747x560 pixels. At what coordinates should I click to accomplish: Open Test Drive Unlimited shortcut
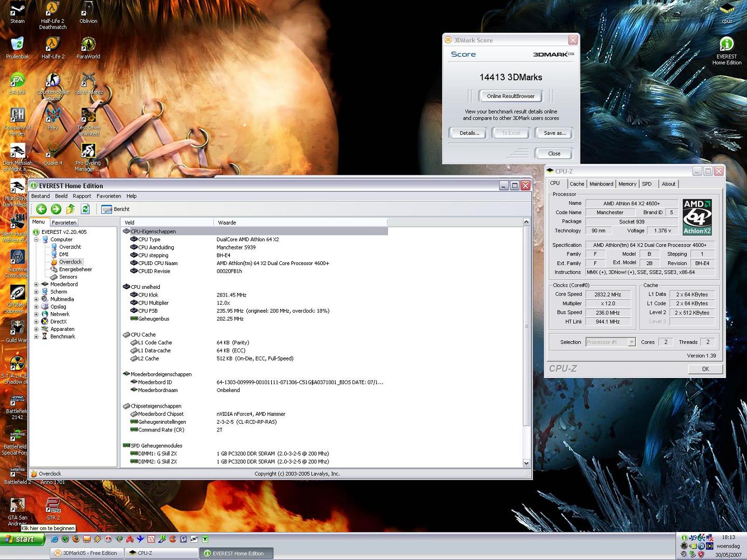(88, 122)
